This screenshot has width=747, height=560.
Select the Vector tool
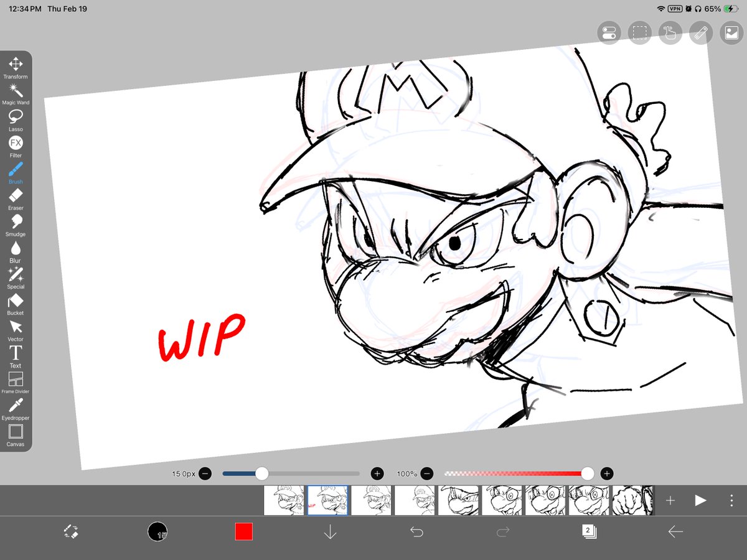16,330
